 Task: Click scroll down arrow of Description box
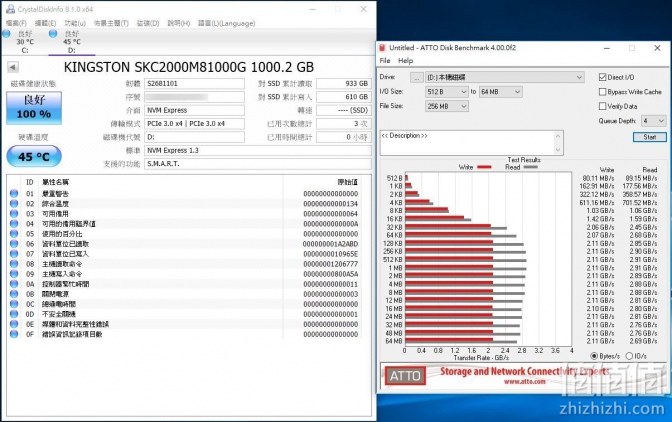coord(558,150)
